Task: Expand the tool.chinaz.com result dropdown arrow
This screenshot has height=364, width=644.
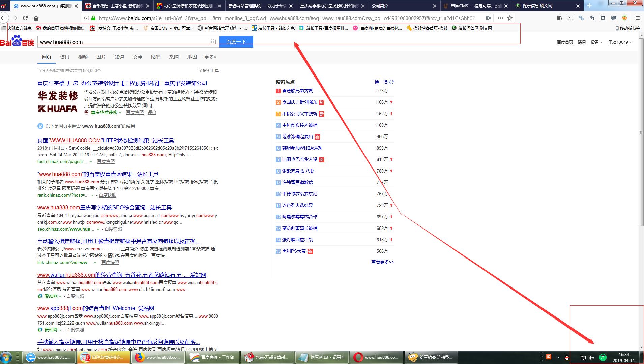Action: [x=91, y=162]
